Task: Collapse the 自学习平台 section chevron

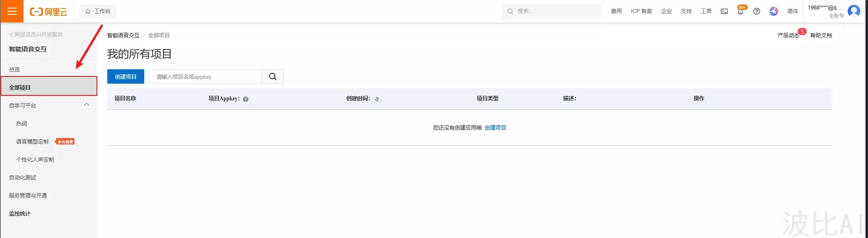Action: point(87,105)
